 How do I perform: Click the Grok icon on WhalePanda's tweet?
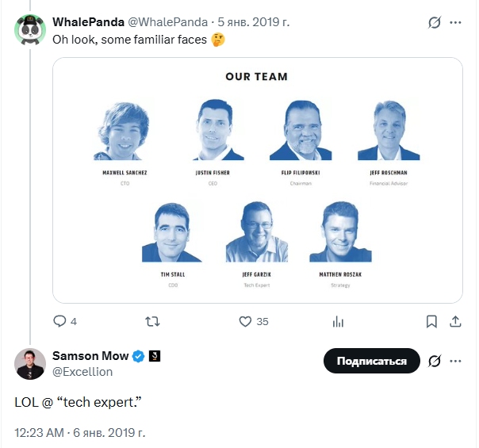point(434,23)
